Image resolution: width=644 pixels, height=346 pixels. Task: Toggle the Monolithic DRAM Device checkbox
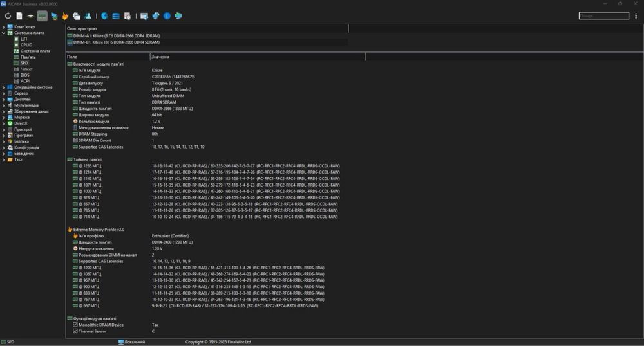pos(75,325)
